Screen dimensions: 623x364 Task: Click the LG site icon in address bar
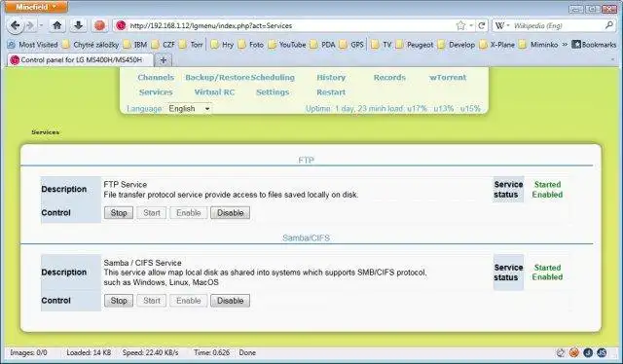pyautogui.click(x=121, y=26)
